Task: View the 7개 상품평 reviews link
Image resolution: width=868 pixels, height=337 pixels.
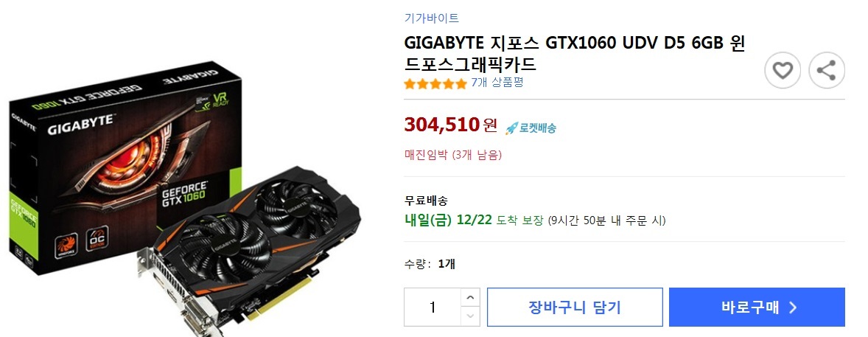Action: point(497,83)
